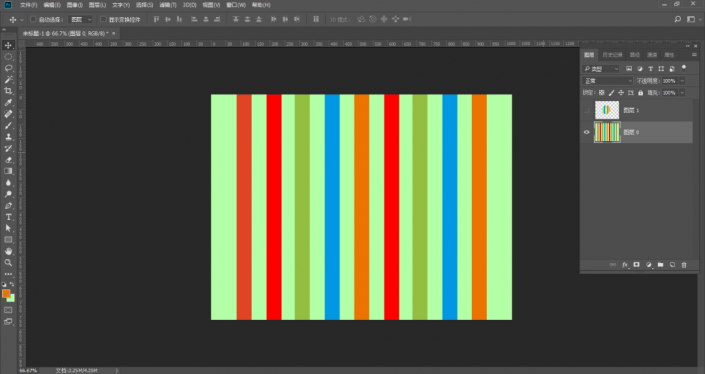
Task: Open the Window (窗口) menu
Action: coord(236,5)
